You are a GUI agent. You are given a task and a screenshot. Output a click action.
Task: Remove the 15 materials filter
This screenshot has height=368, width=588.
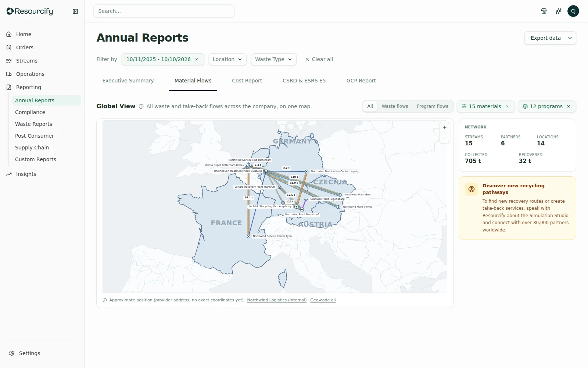tap(507, 106)
